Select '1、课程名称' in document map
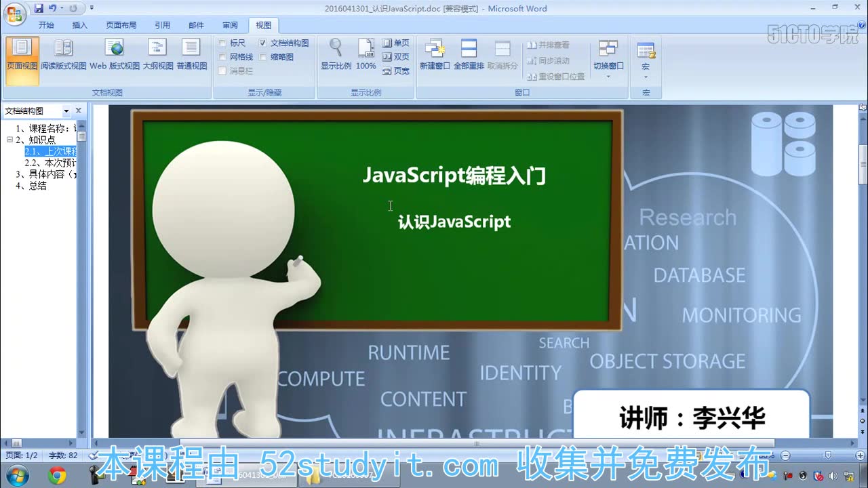Screen dimensions: 868x488 click(46, 128)
